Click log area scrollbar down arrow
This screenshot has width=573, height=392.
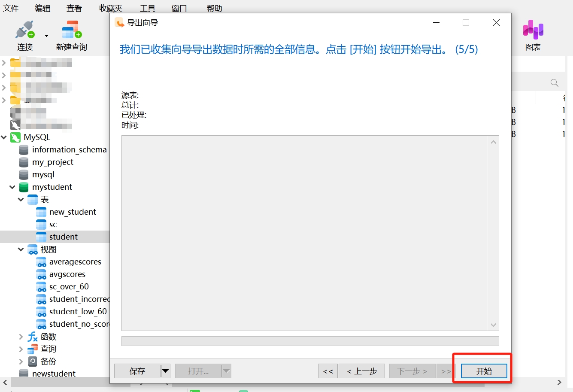coord(493,325)
